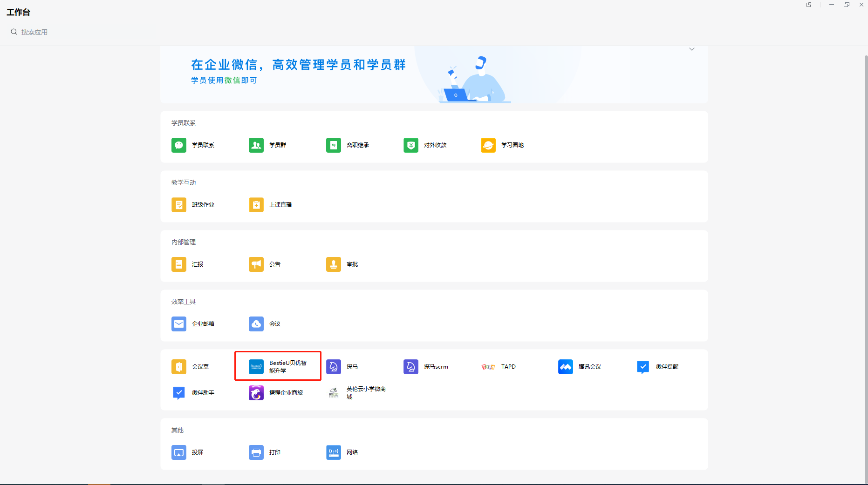Click the pop-out window icon in title bar
The image size is (868, 485).
pyautogui.click(x=809, y=5)
